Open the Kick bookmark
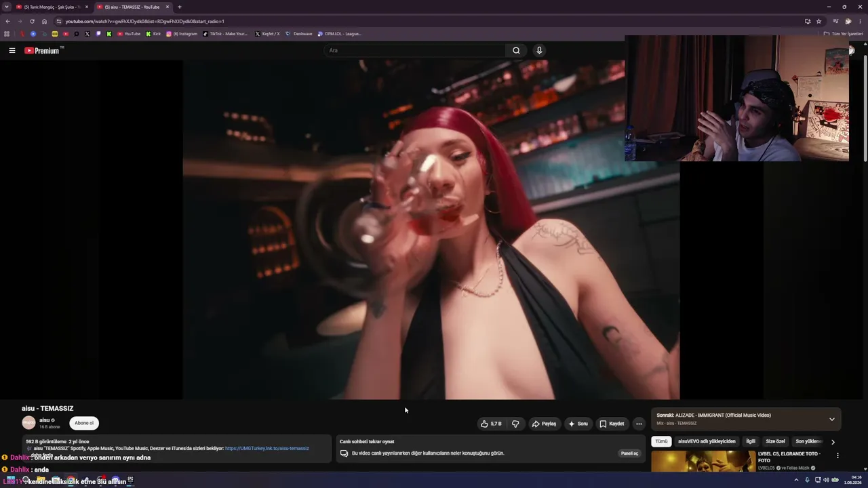 click(x=153, y=33)
